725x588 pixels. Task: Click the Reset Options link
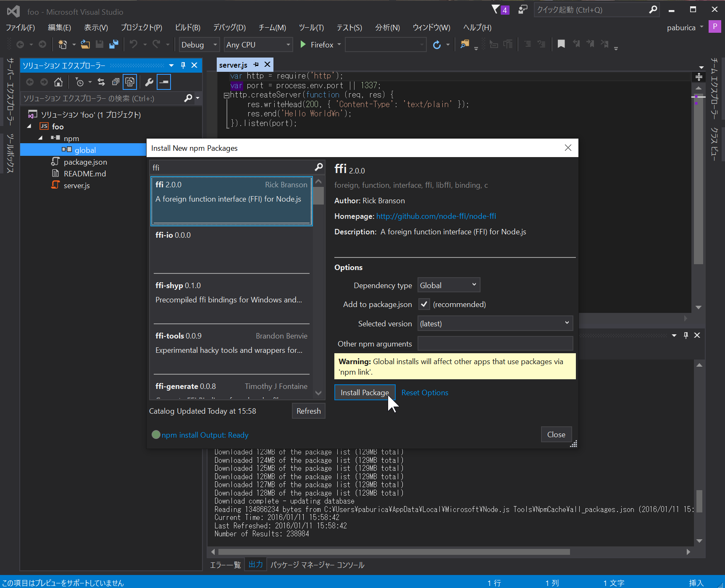pyautogui.click(x=425, y=393)
